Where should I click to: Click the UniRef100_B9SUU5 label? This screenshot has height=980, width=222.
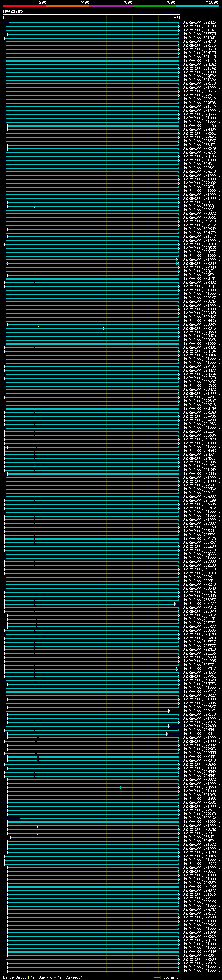point(199,473)
